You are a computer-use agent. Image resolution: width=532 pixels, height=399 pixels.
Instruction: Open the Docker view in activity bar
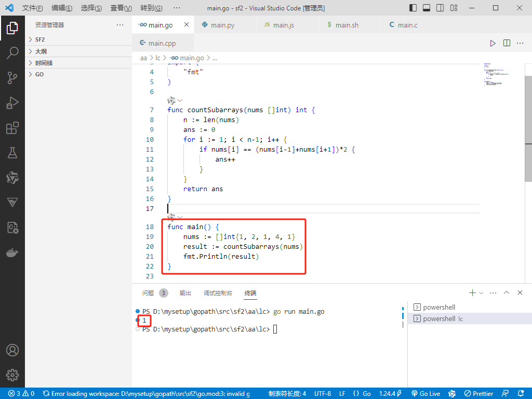(12, 253)
